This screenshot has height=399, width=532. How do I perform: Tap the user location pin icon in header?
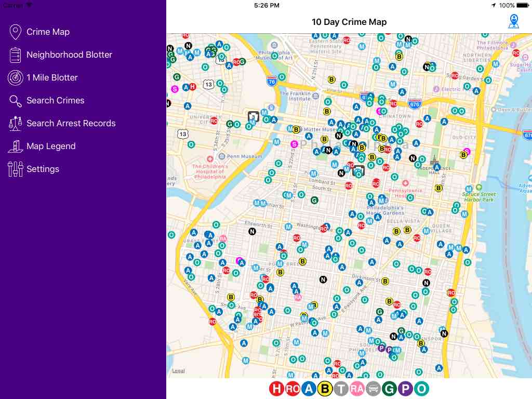(514, 21)
